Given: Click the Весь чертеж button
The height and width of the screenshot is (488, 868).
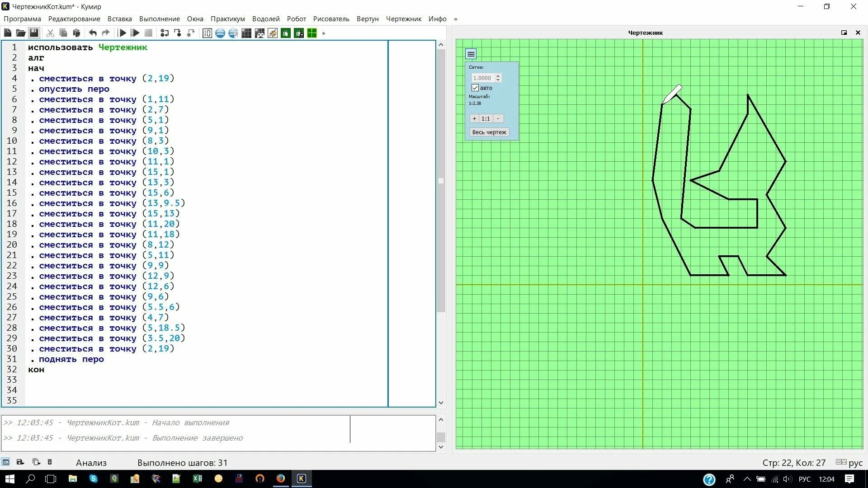Looking at the screenshot, I should tap(489, 132).
